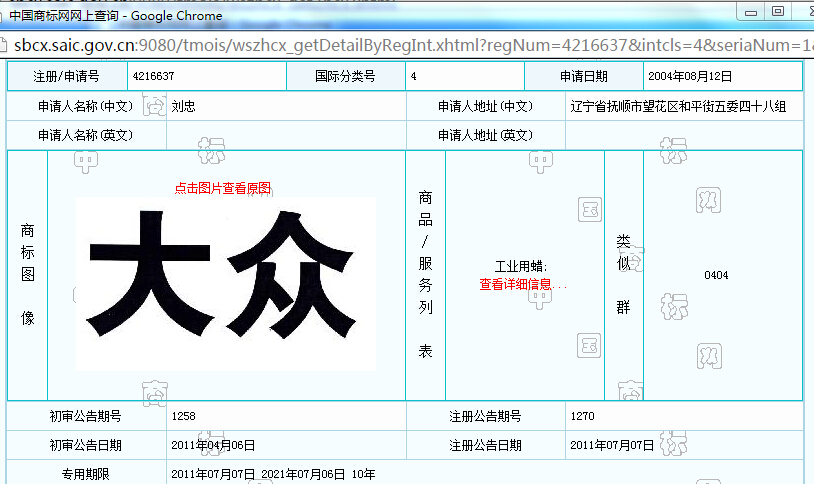Click the page icon in the address bar
814x484 pixels.
4,45
